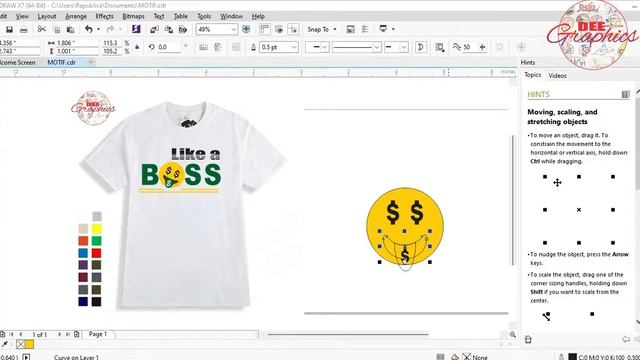This screenshot has height=360, width=640.
Task: Click the Mirror horizontally icon
Action: pyautogui.click(x=203, y=47)
